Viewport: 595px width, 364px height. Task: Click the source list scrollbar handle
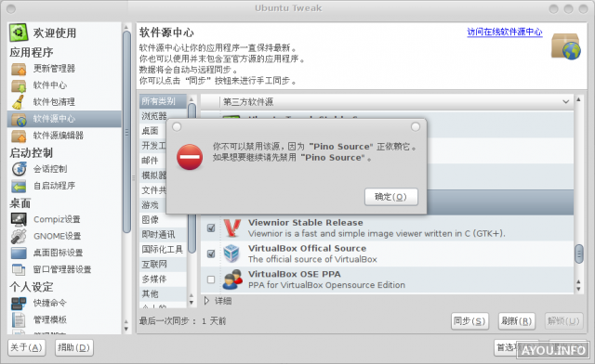(578, 253)
